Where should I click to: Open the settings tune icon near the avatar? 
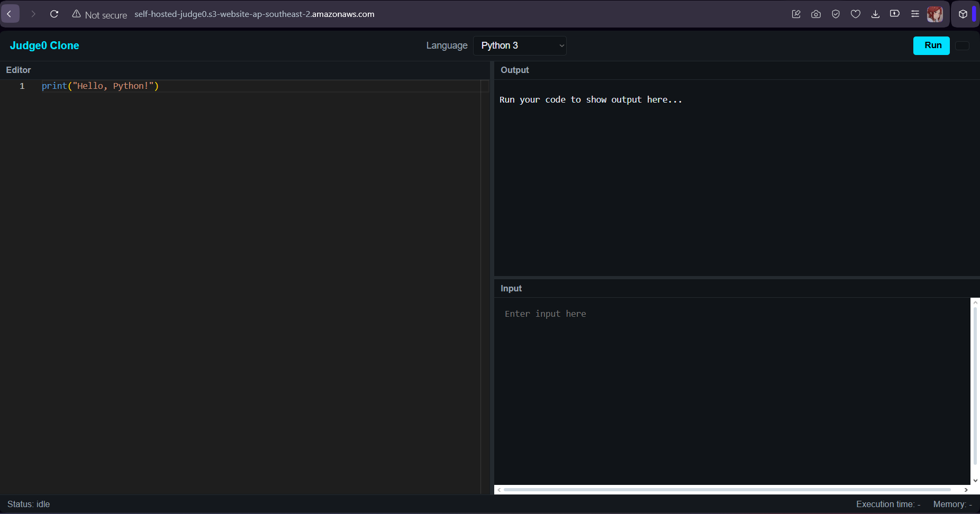coord(915,14)
